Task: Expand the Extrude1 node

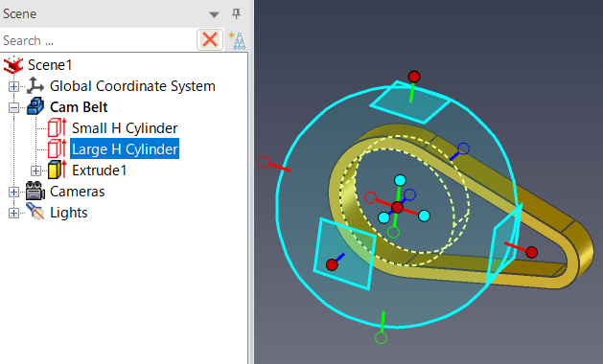Action: tap(35, 171)
